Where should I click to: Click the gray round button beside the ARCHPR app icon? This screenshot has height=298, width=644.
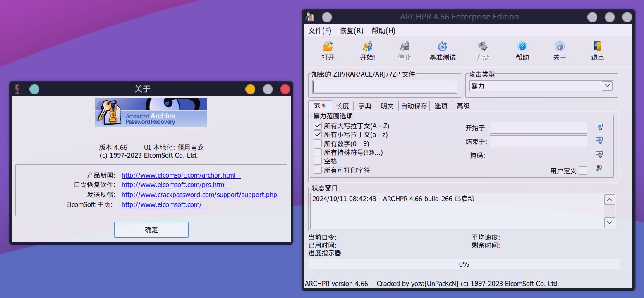click(x=327, y=17)
